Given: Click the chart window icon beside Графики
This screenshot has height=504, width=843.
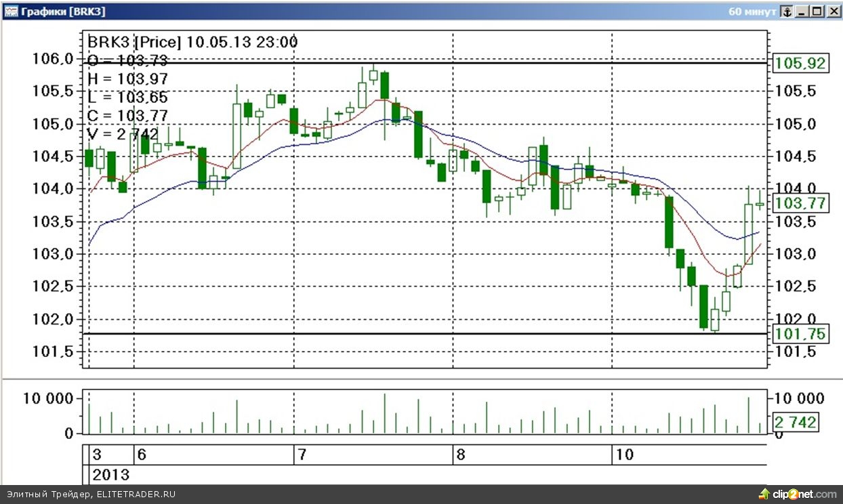Looking at the screenshot, I should pyautogui.click(x=11, y=12).
